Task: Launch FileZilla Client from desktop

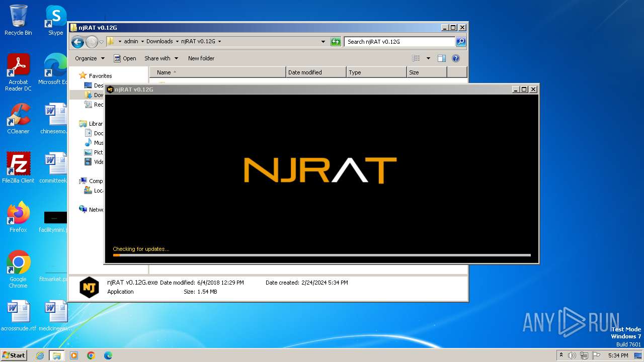Action: pos(18,168)
